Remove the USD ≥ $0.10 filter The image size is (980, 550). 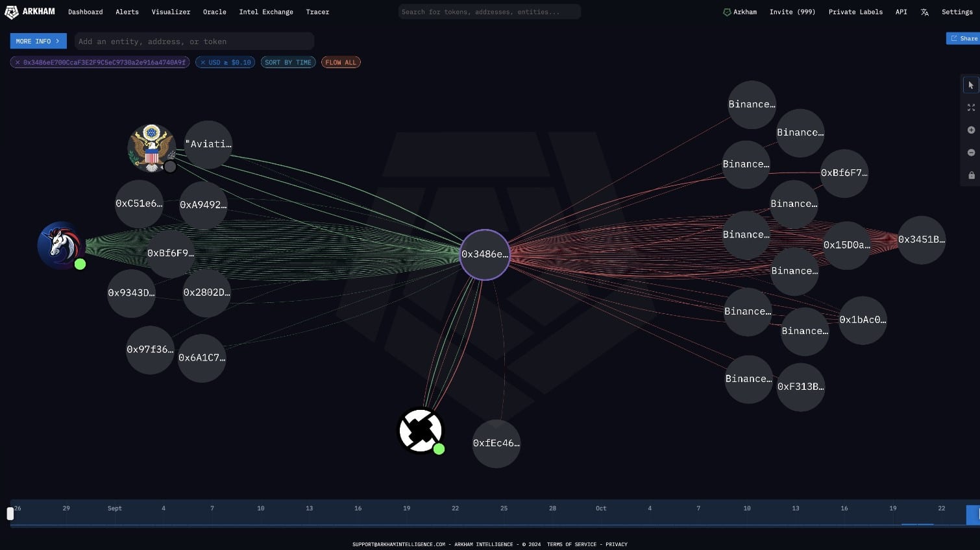[203, 63]
